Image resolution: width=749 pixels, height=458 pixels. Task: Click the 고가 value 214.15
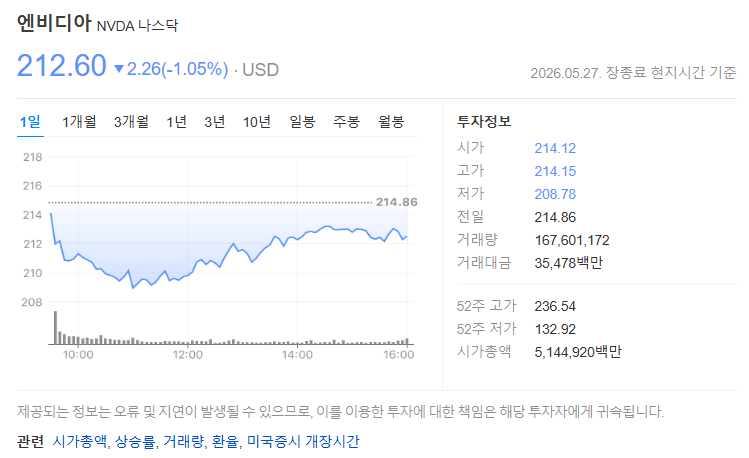(555, 171)
